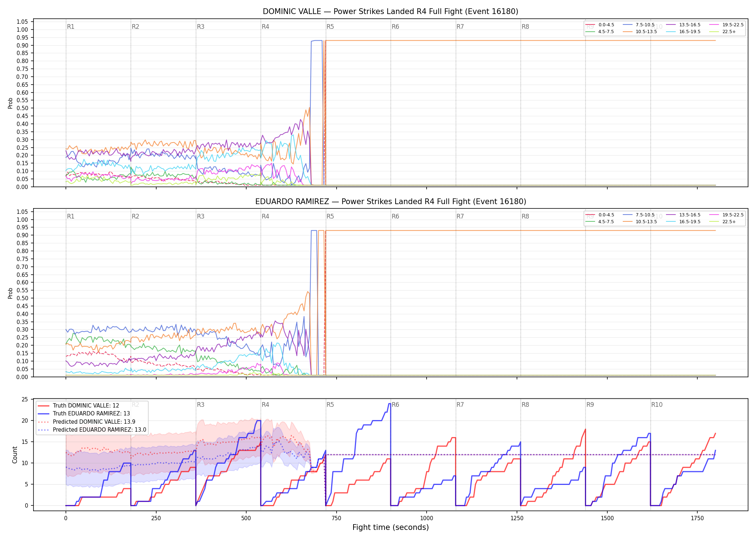Viewport: 756px width, 540px height.
Task: Select the 4.5-7.5 legend entry in Ramirez chart
Action: tap(600, 222)
